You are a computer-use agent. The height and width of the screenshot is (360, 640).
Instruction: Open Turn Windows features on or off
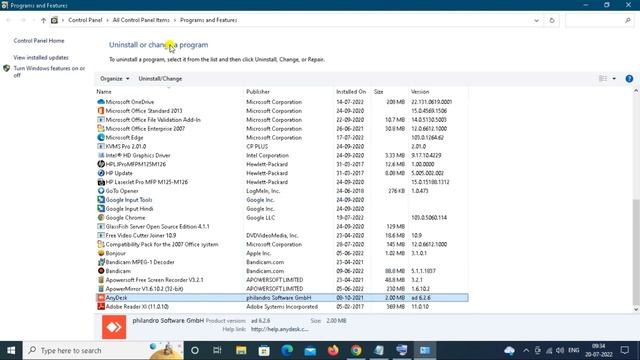pos(49,71)
